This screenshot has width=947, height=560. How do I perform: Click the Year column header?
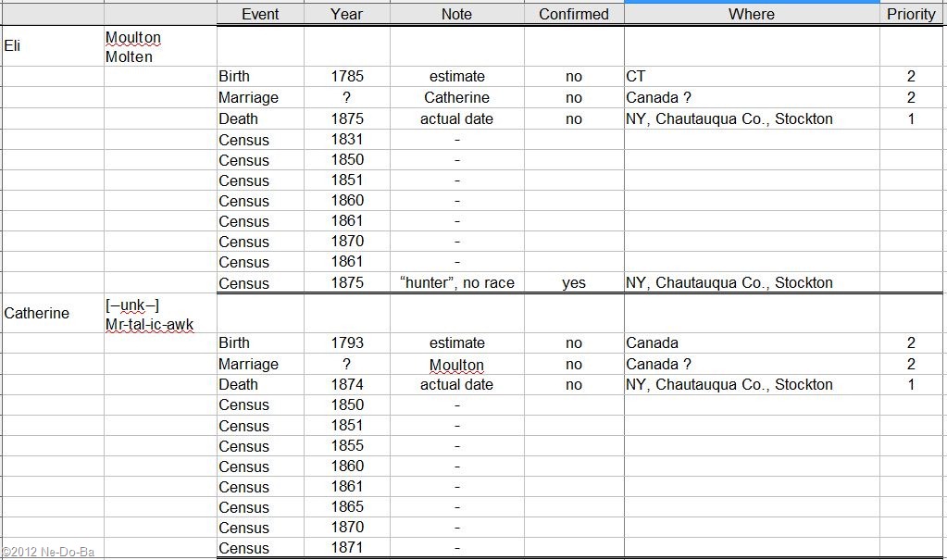coord(347,14)
